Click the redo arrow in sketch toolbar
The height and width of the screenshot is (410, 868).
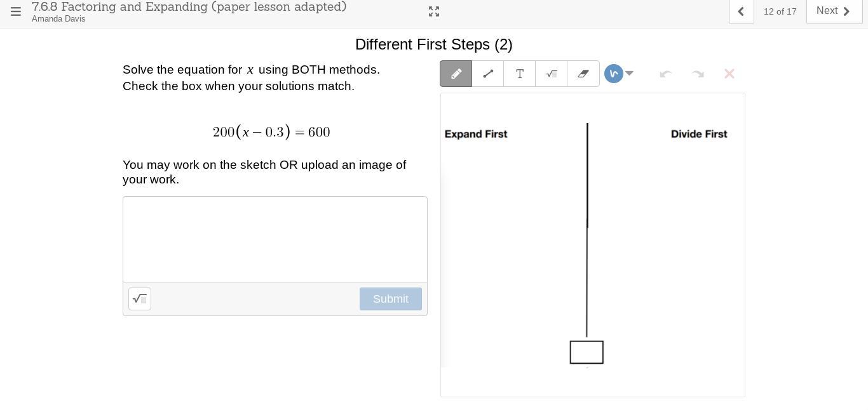698,74
